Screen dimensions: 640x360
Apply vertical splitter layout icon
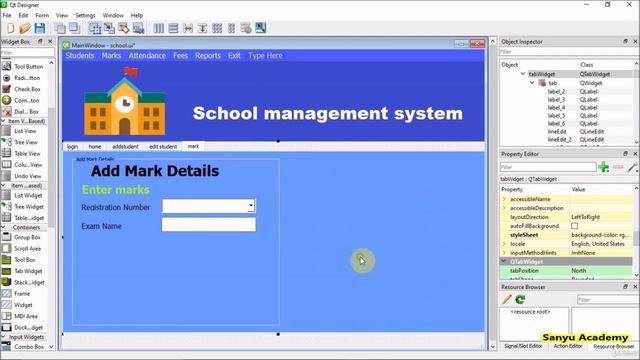tap(202, 28)
